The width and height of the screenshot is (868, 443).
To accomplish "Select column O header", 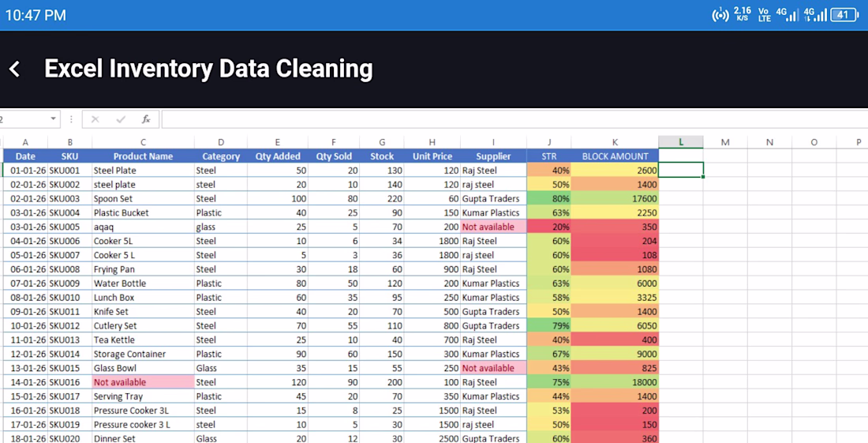I will point(814,142).
